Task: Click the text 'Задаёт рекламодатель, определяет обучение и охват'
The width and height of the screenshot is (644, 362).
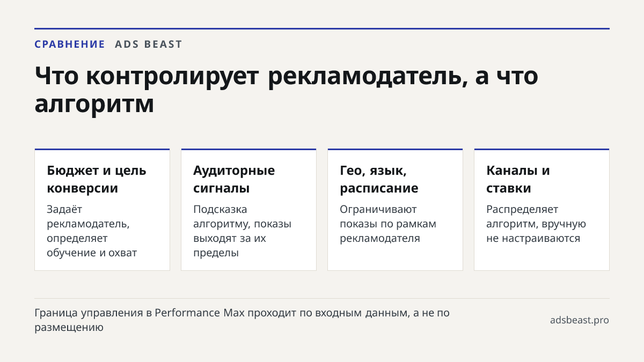Action: pyautogui.click(x=92, y=231)
